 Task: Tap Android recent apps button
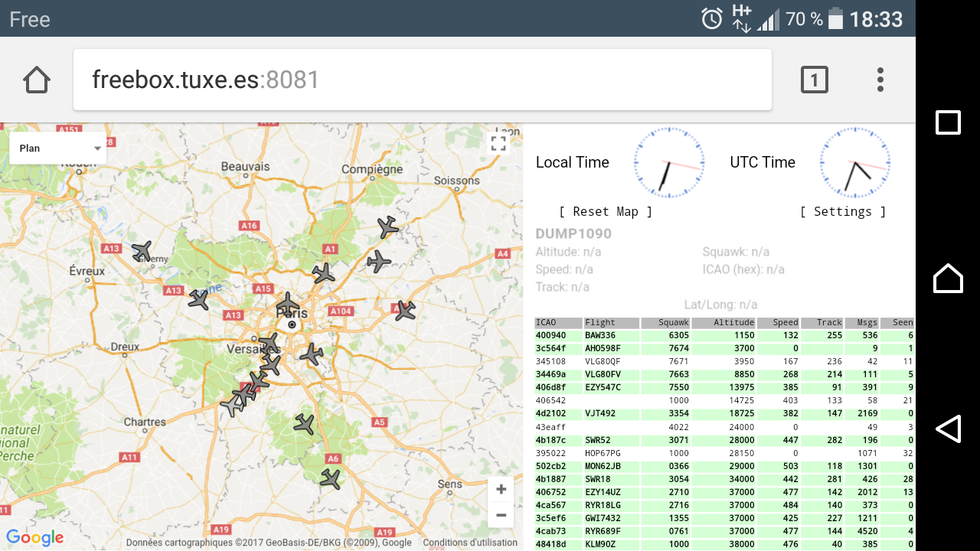948,122
